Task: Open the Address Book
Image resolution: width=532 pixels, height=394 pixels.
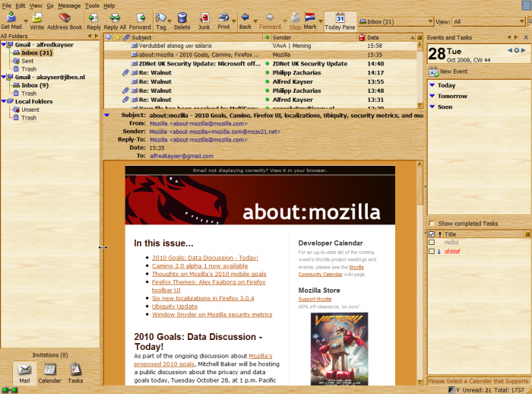Action: pyautogui.click(x=65, y=21)
